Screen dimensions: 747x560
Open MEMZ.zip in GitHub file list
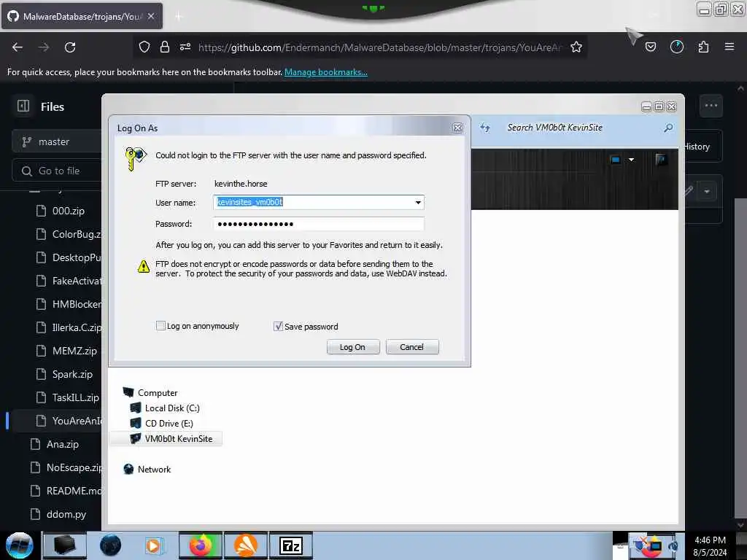(x=74, y=351)
